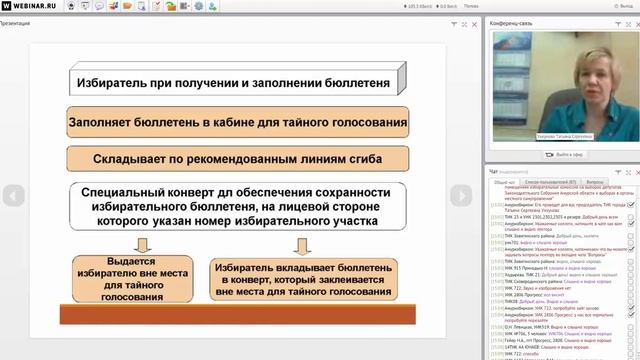
Task: Click 'Складывает по рекомендованным линиям сгиба' block
Action: (238, 159)
